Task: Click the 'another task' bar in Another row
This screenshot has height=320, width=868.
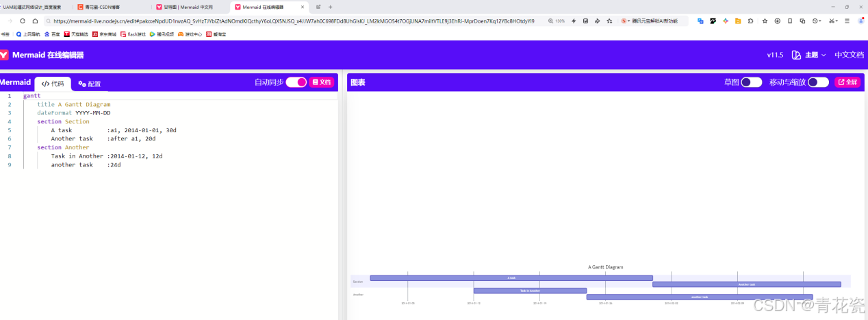Action: click(x=700, y=297)
